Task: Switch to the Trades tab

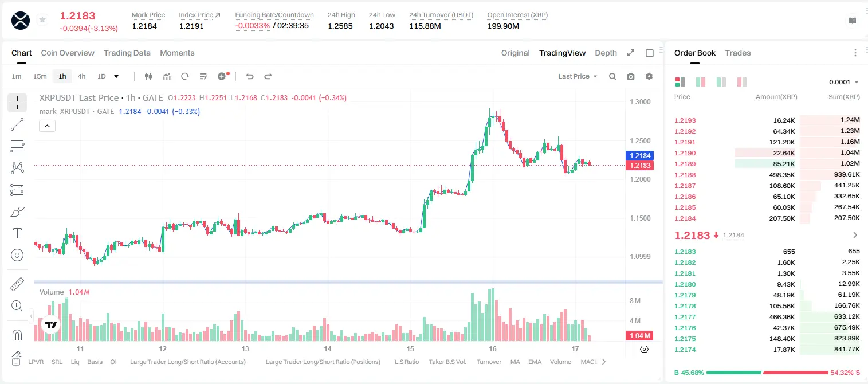Action: point(737,53)
